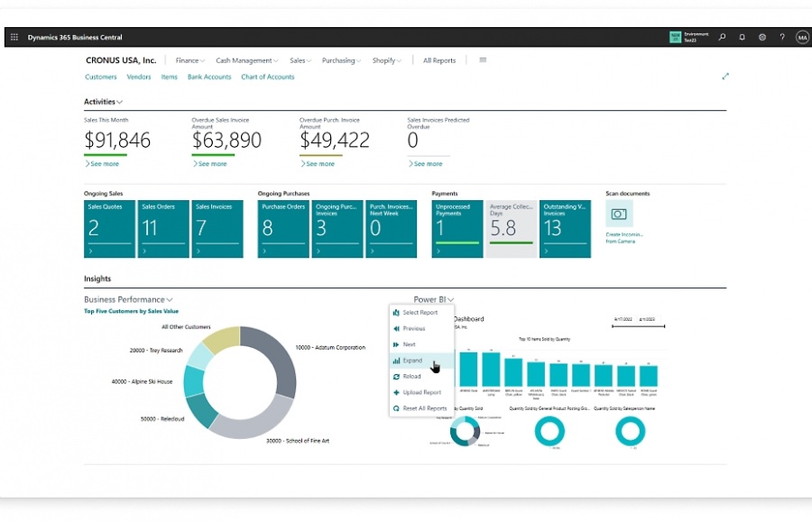Expand the Finance menu dropdown

click(189, 60)
